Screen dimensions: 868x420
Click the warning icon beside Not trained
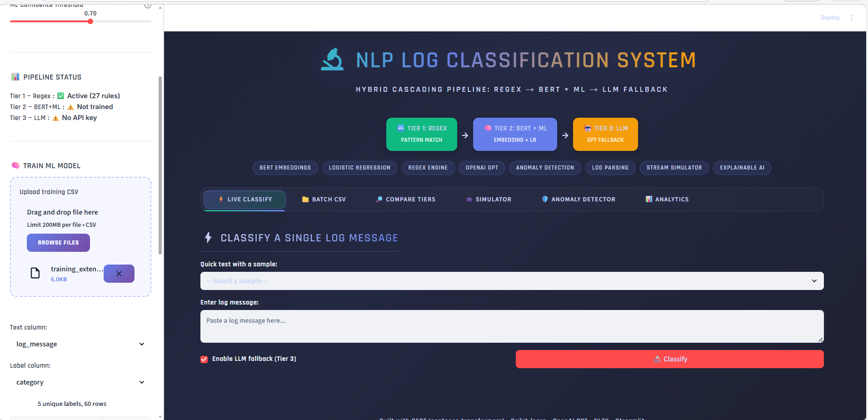tap(70, 107)
